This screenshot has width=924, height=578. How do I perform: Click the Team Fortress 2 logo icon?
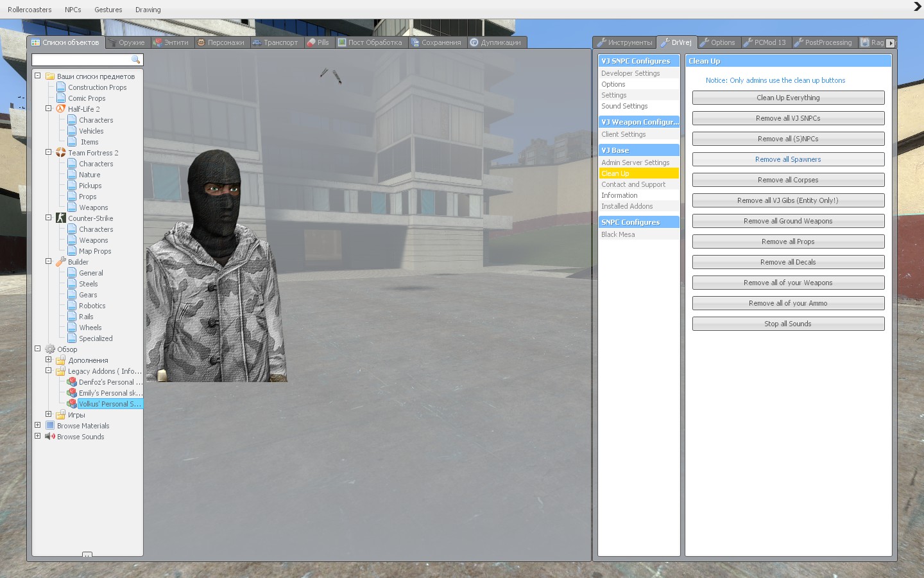point(61,153)
